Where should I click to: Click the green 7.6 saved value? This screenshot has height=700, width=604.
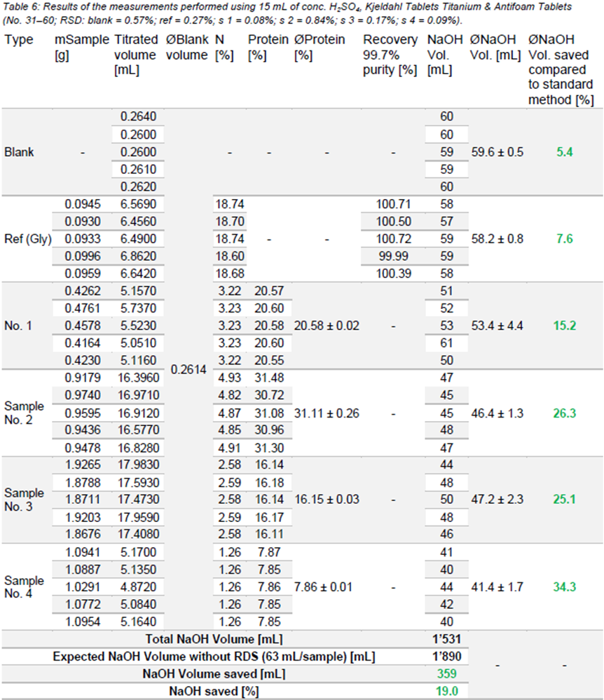(x=563, y=238)
